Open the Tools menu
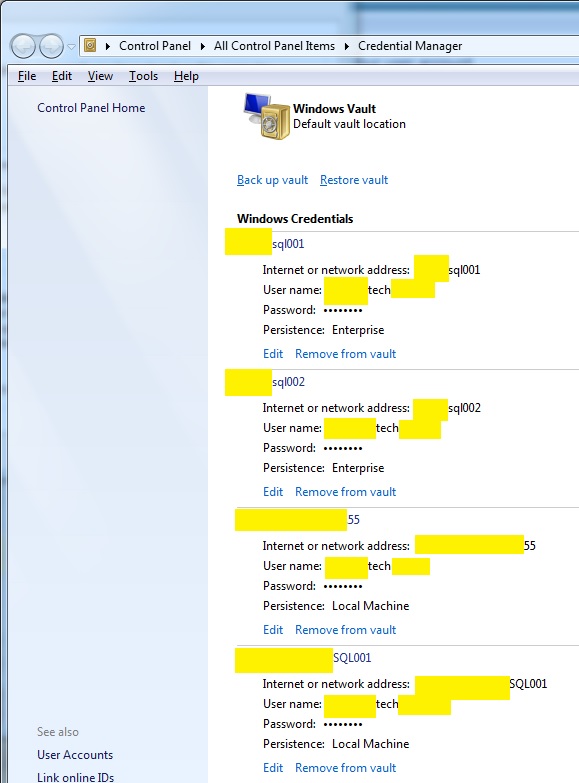The image size is (579, 783). click(143, 76)
